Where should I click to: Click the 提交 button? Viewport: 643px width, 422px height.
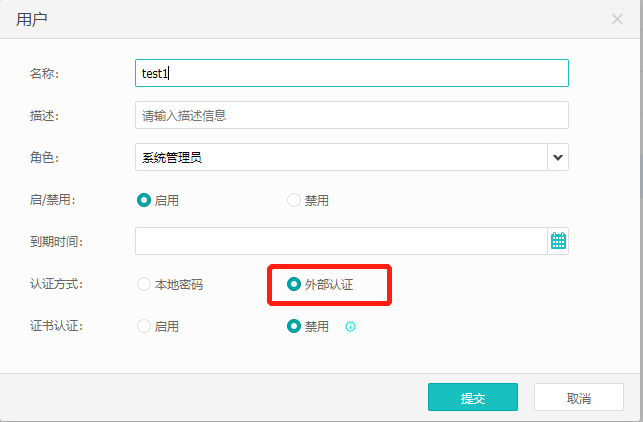(472, 397)
